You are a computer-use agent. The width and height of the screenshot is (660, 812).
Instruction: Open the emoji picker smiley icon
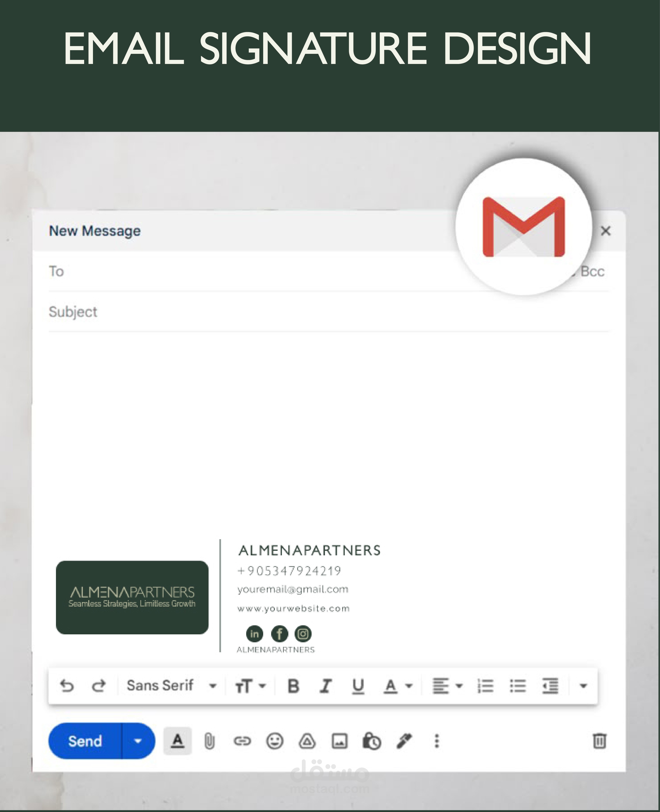275,741
